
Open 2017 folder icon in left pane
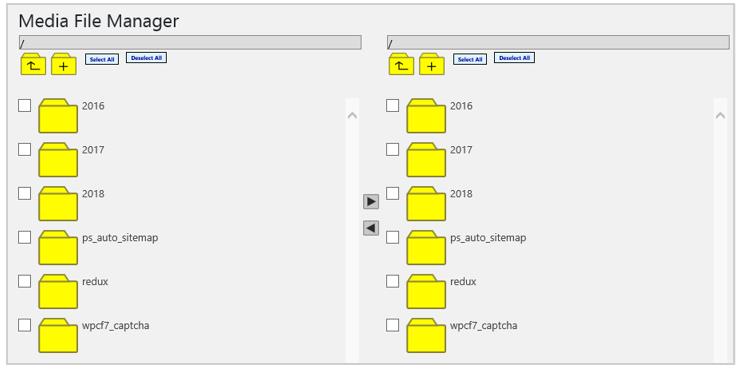[x=58, y=160]
